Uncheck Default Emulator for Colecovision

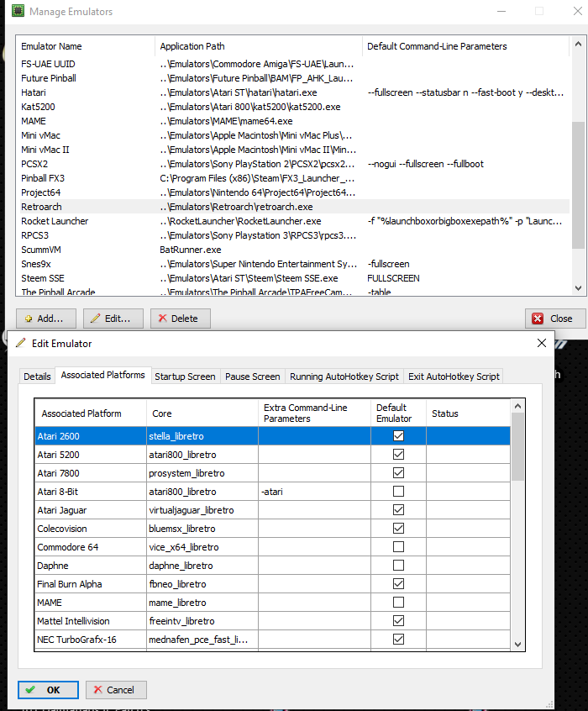pos(398,529)
